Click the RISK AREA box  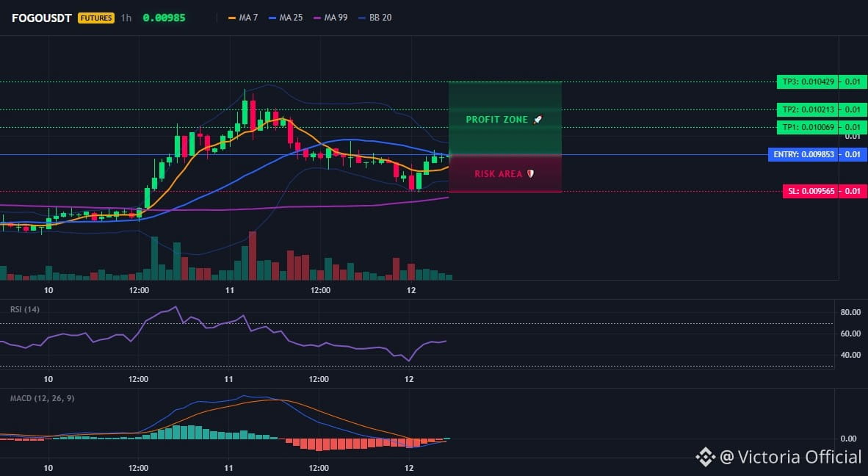tap(504, 173)
